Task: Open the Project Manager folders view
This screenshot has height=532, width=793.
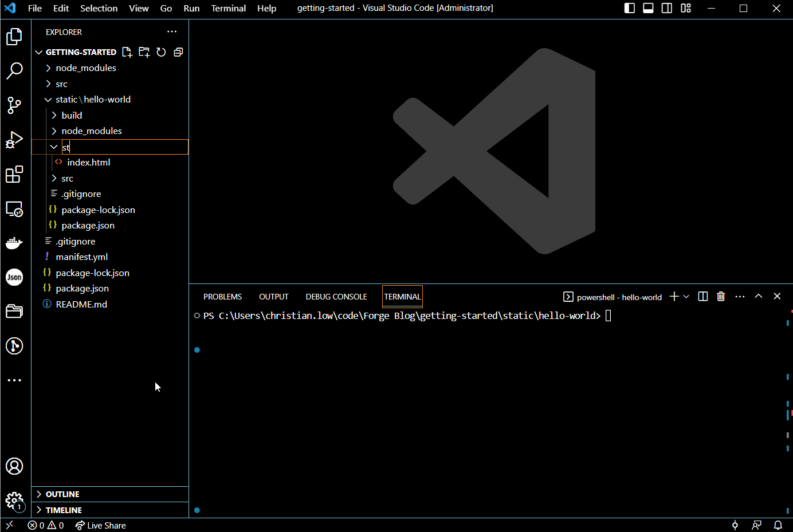Action: [14, 312]
